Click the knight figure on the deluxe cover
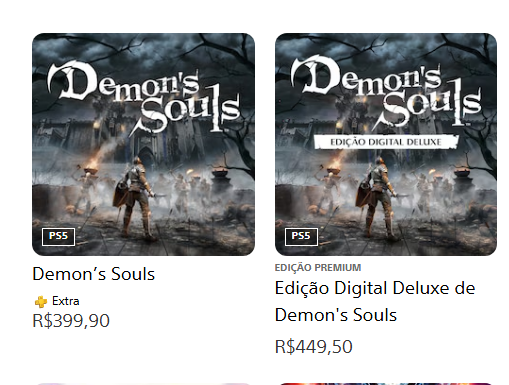This screenshot has width=509, height=385. click(x=378, y=198)
